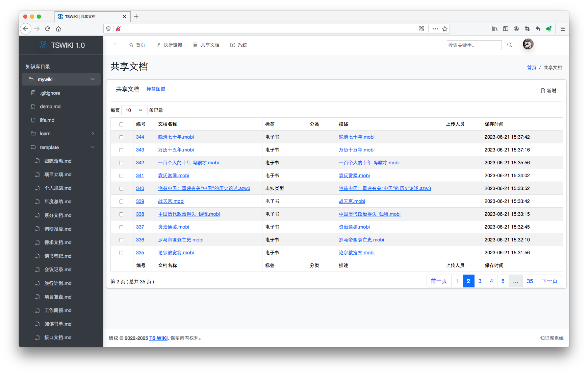Screen dimensions: 588x374
Task: Open the per-page record count dropdown
Action: 134,110
